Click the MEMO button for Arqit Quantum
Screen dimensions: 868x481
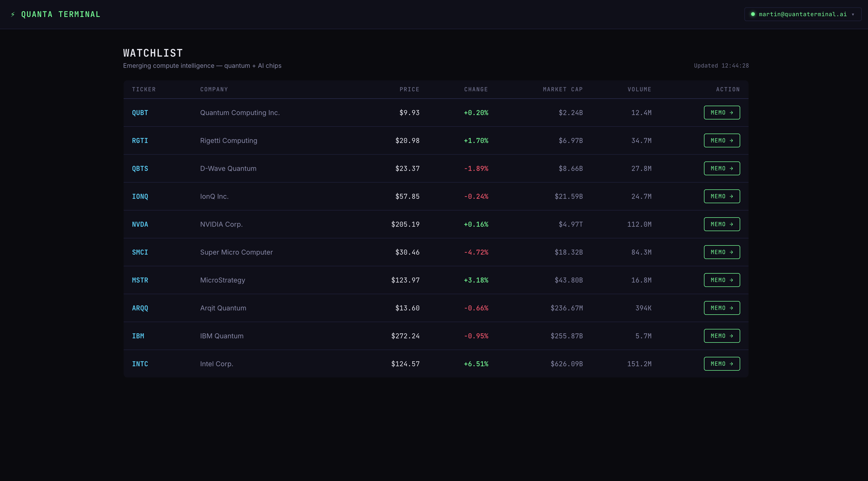pos(722,308)
